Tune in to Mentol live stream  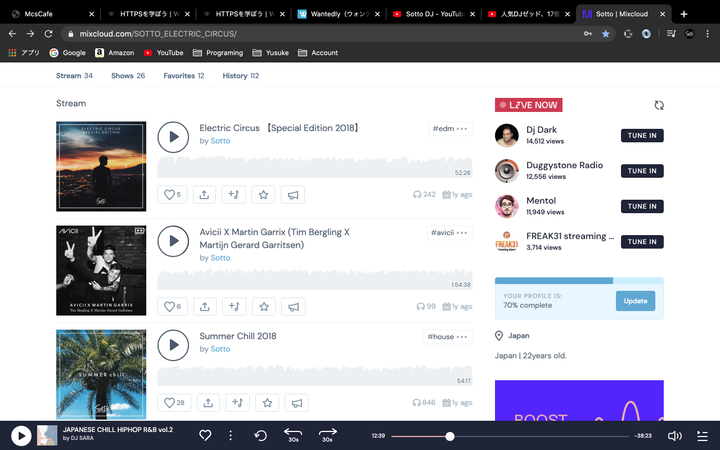[642, 206]
